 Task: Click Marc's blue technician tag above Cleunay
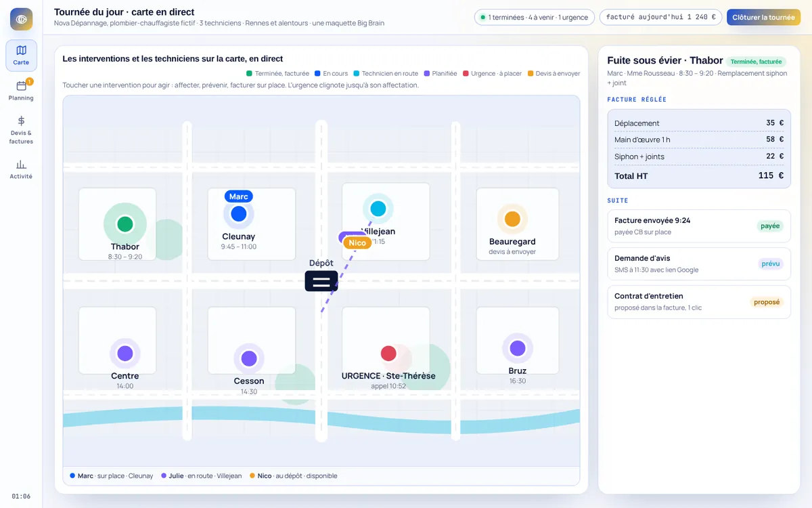click(x=239, y=196)
